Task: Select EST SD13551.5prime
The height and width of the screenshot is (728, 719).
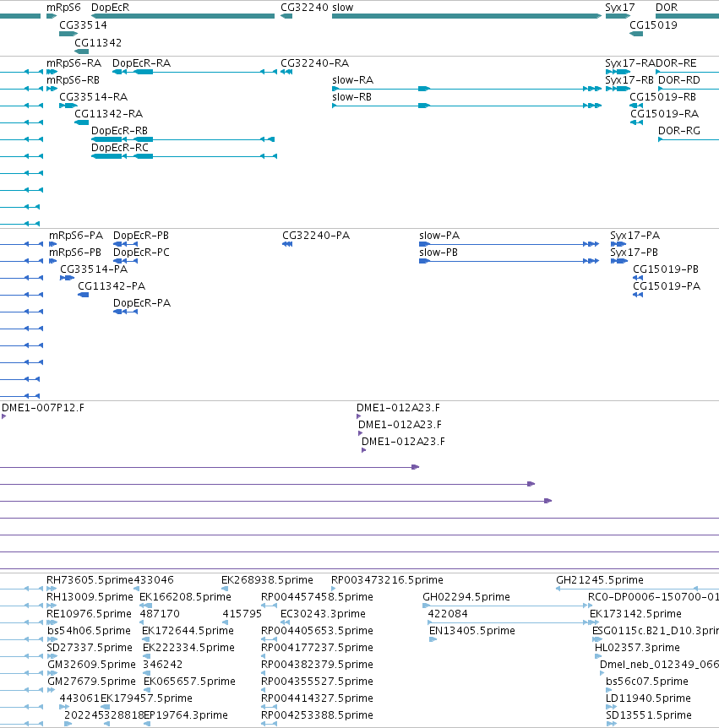Action: pos(649,715)
